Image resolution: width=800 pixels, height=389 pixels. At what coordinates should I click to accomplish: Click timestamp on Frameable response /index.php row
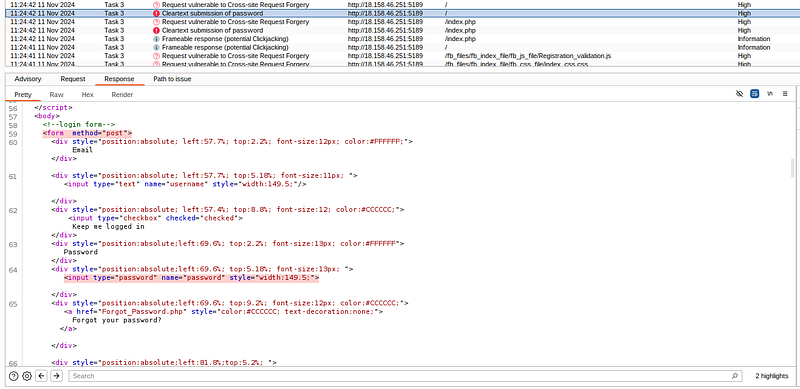click(x=42, y=39)
